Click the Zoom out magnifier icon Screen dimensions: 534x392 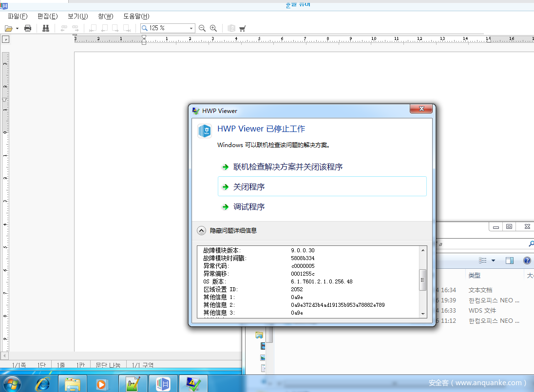point(202,28)
